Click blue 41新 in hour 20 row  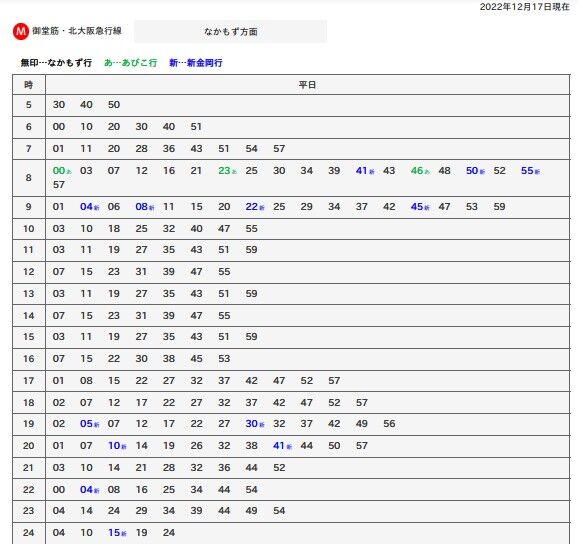[x=282, y=446]
